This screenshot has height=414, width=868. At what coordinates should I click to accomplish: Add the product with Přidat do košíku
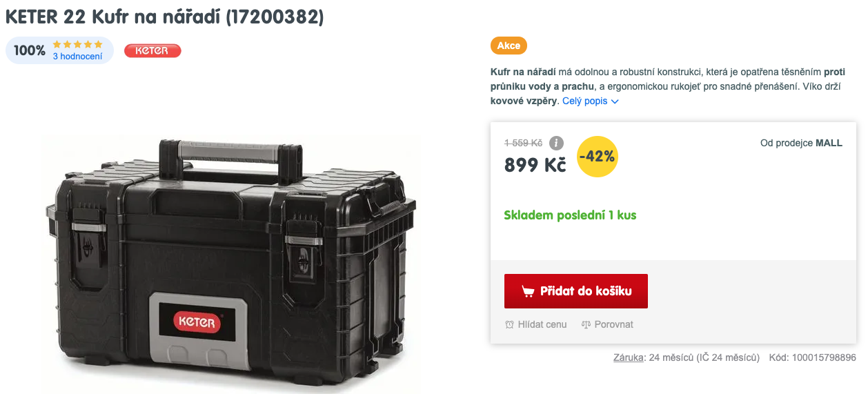576,291
